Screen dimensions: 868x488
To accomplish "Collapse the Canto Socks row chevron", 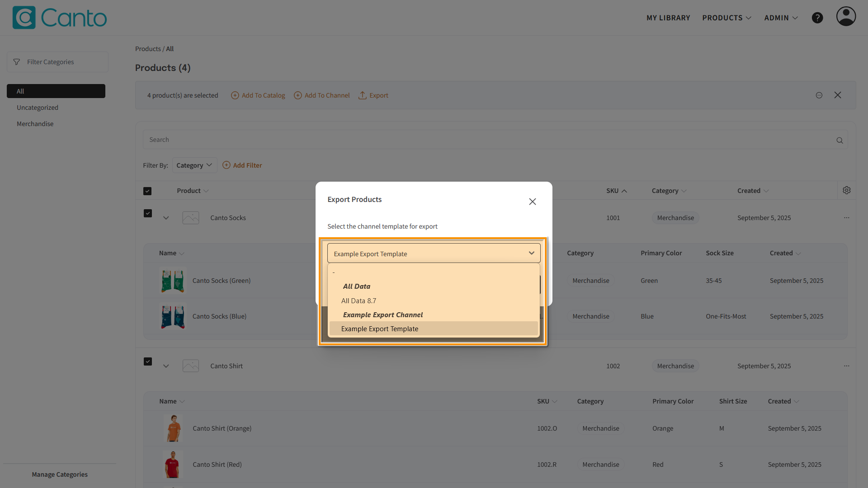I will [x=166, y=218].
